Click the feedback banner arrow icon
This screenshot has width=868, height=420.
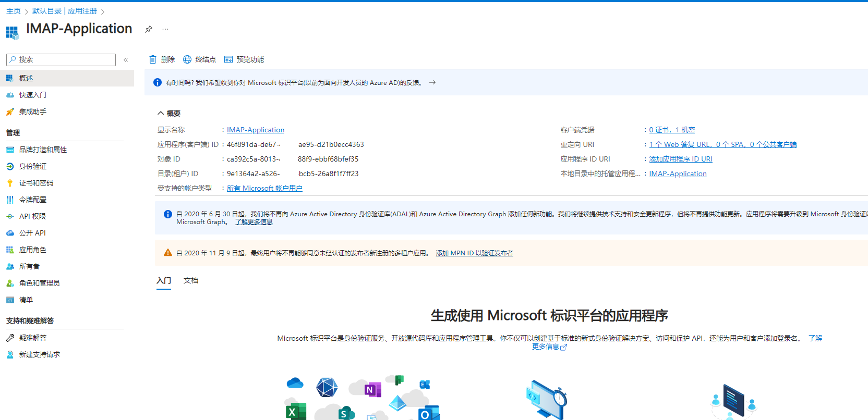tap(432, 82)
